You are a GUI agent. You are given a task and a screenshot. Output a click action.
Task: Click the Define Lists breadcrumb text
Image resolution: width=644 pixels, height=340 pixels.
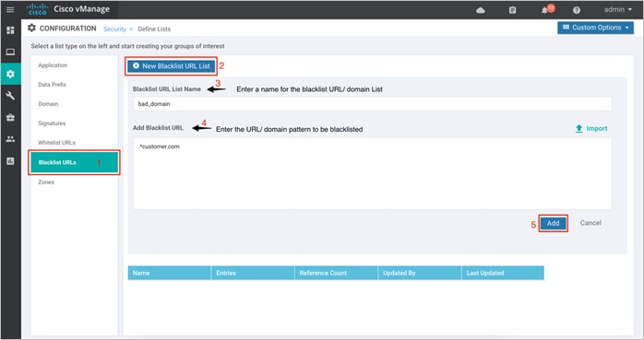click(154, 29)
